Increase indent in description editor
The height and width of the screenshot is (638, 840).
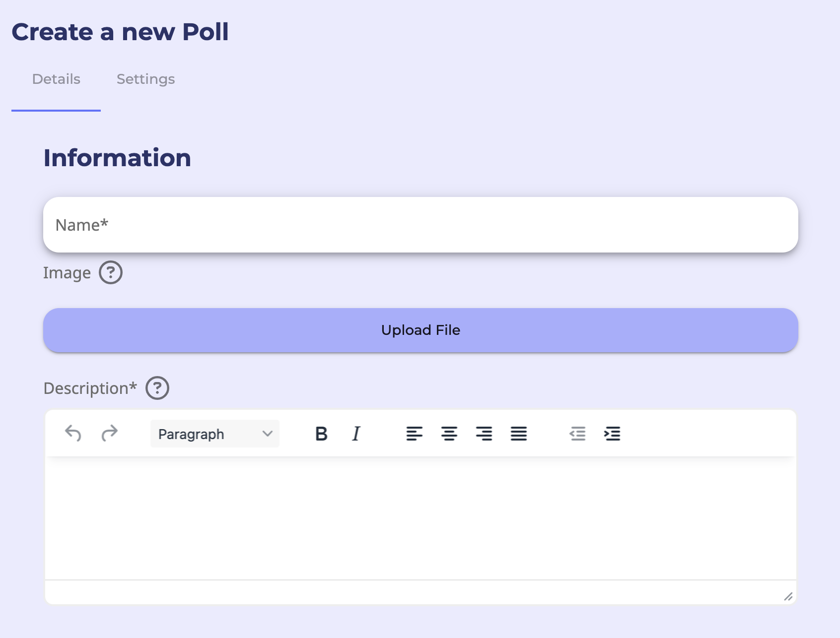pyautogui.click(x=612, y=434)
